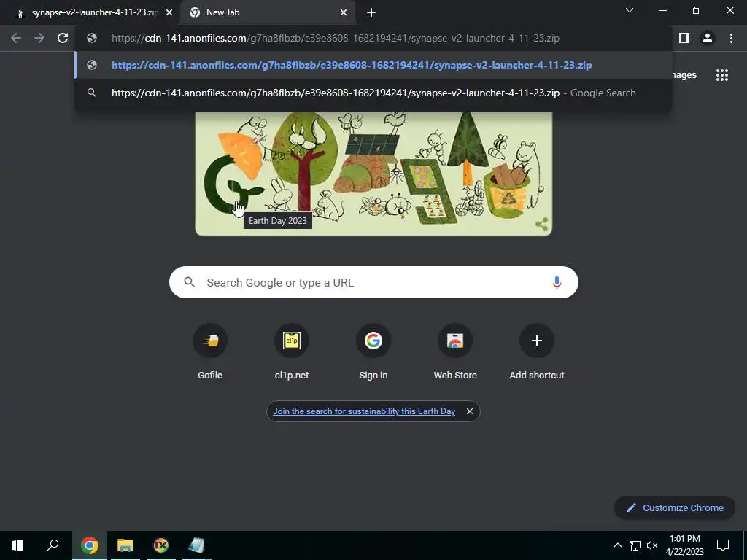Open Windows taskbar search
The height and width of the screenshot is (560, 747).
tap(53, 545)
